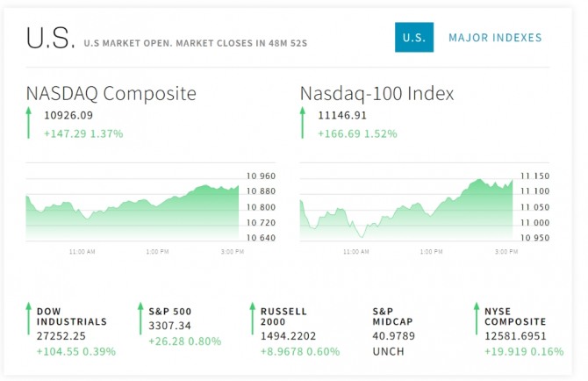Screen dimensions: 588x381
Task: Open the Russell 2000 index label
Action: [x=284, y=316]
